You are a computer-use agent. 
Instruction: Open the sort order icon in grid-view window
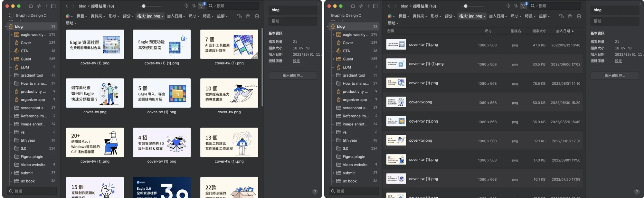(194, 6)
